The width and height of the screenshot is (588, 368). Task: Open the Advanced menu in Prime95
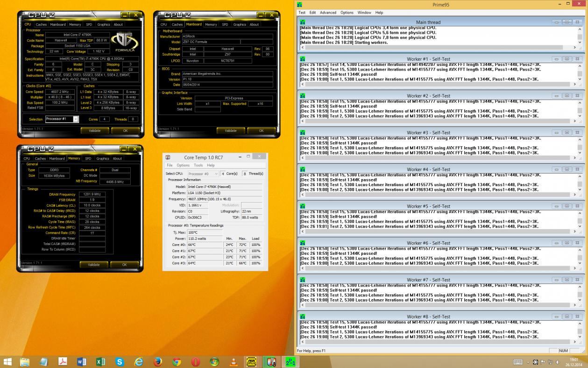[x=328, y=13]
